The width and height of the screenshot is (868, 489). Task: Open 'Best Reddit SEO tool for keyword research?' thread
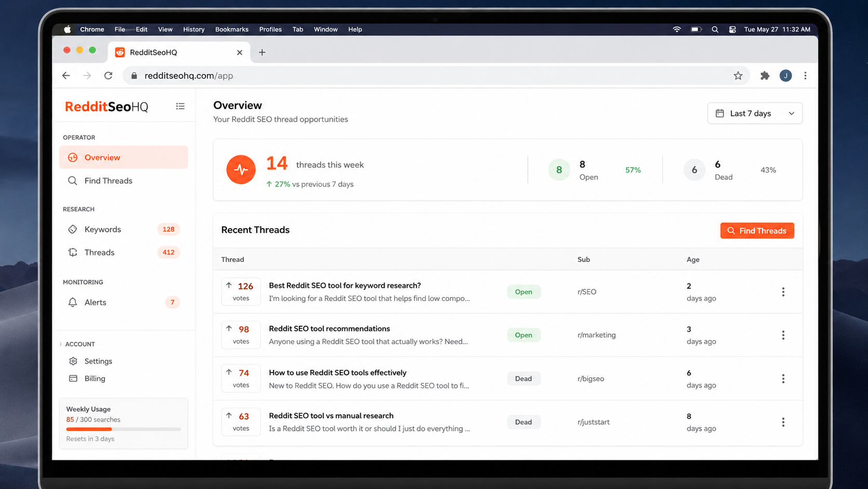tap(345, 285)
